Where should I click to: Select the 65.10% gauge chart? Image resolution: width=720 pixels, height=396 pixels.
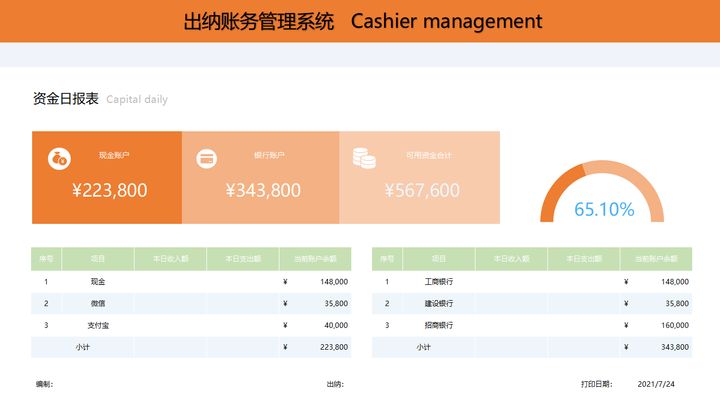click(x=602, y=192)
